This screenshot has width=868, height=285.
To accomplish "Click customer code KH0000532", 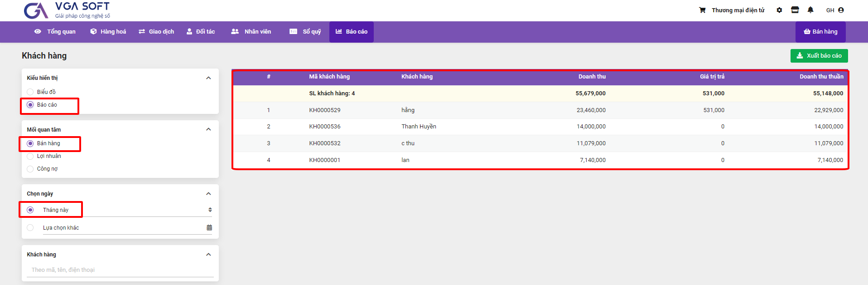I will [x=325, y=143].
